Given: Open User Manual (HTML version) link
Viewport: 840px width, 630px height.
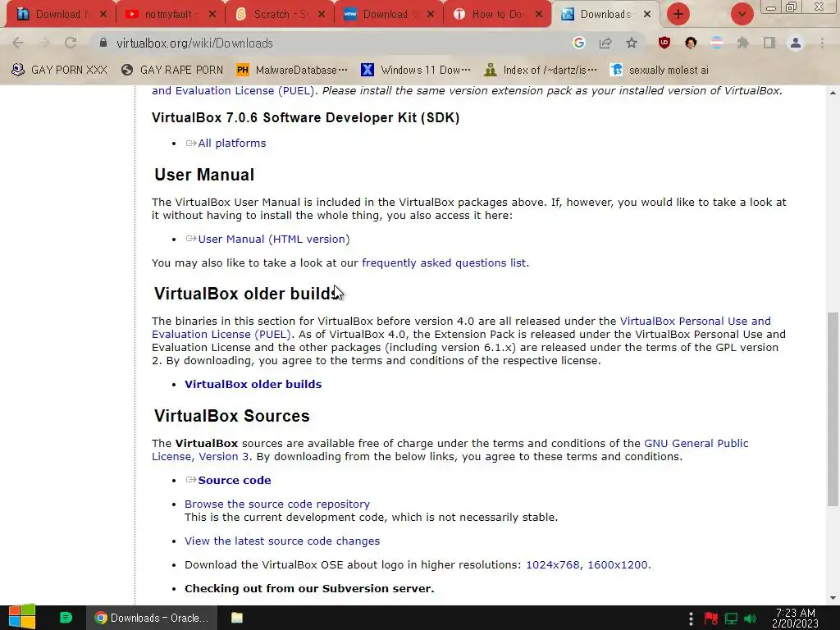Looking at the screenshot, I should tap(274, 239).
